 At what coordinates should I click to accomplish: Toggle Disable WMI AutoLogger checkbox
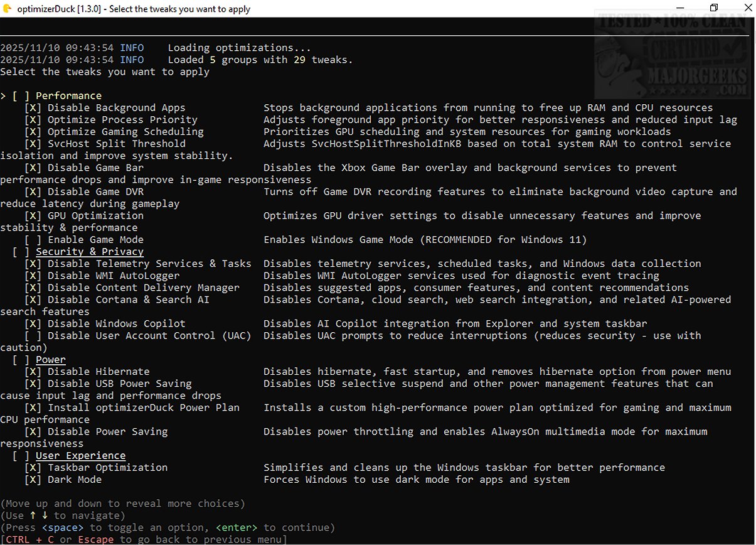[33, 276]
